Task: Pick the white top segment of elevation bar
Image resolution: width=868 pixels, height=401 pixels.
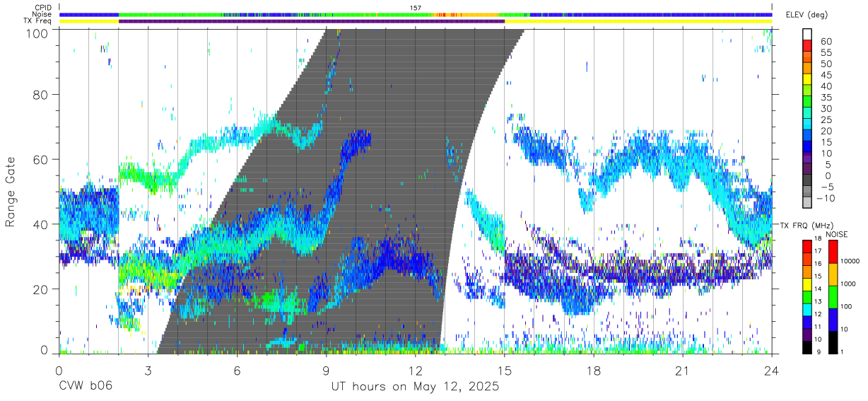Action: [x=807, y=34]
